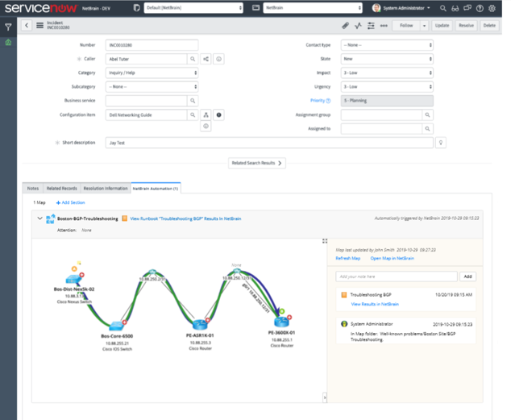Open the filter navigator funnel icon

(x=9, y=27)
